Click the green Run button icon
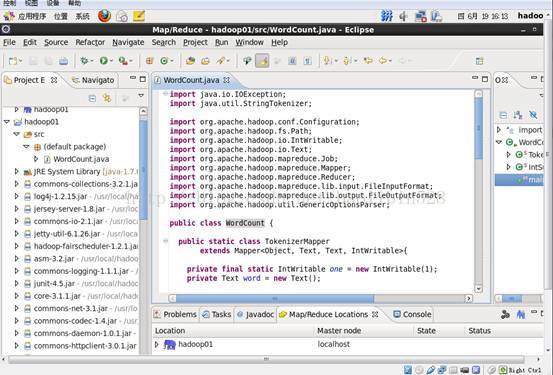Viewport: 553px width, 375px height. click(x=103, y=61)
